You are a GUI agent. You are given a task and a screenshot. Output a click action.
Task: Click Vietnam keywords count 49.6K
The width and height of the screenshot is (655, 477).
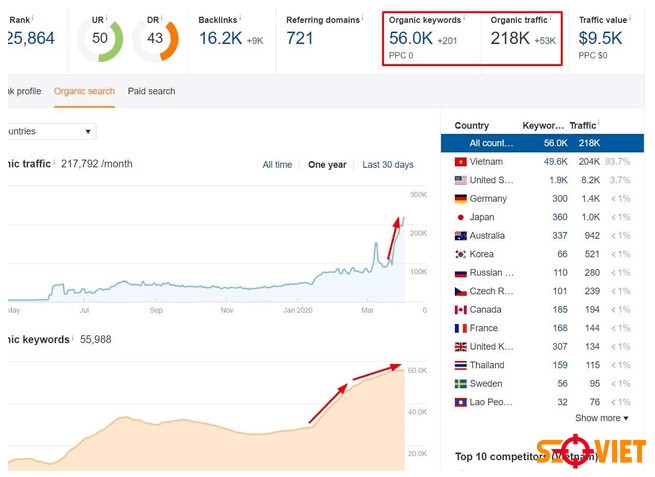coord(555,162)
